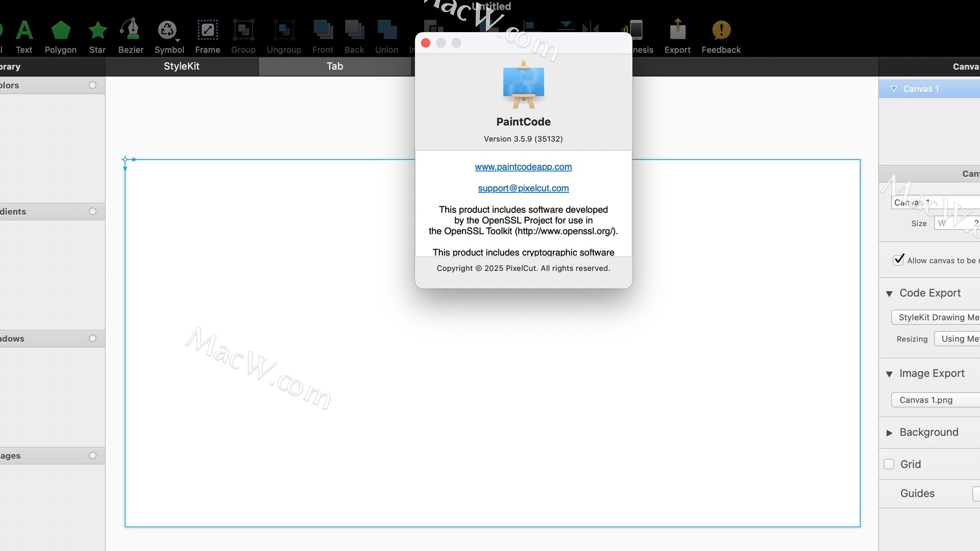980x551 pixels.
Task: Click the Shadows section circle button
Action: (x=92, y=338)
